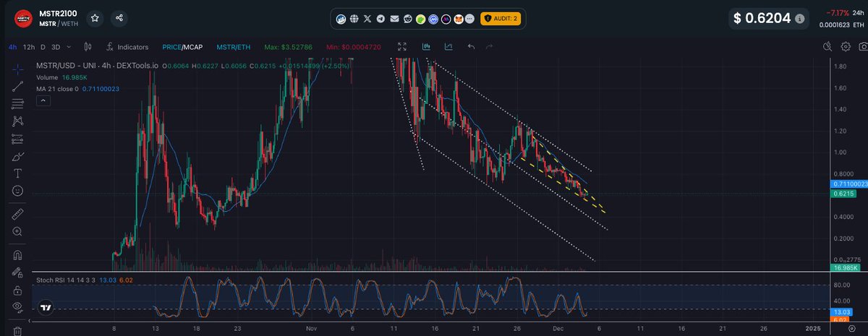Screen dimensions: 868x336
Task: Remove drawings with trash icon
Action: pyautogui.click(x=18, y=331)
